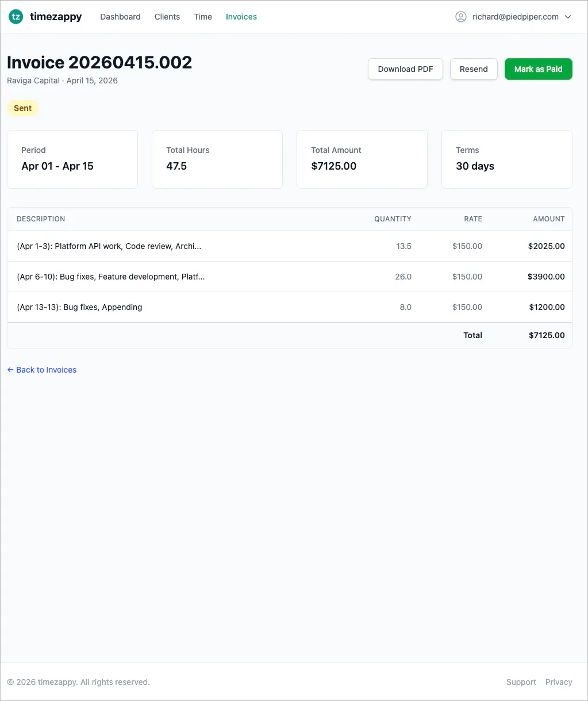
Task: Click the user avatar icon
Action: click(x=461, y=17)
